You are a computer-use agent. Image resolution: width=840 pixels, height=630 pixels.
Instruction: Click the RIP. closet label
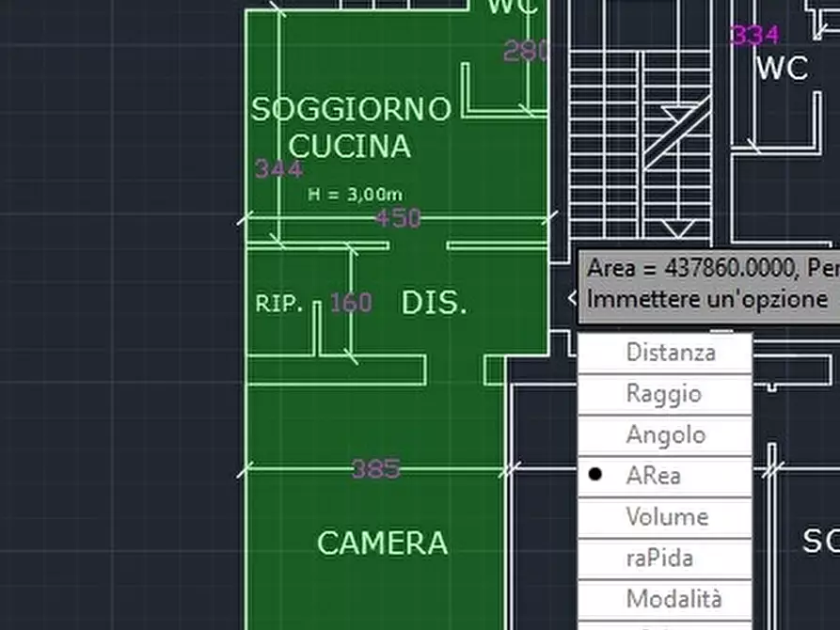click(x=278, y=303)
